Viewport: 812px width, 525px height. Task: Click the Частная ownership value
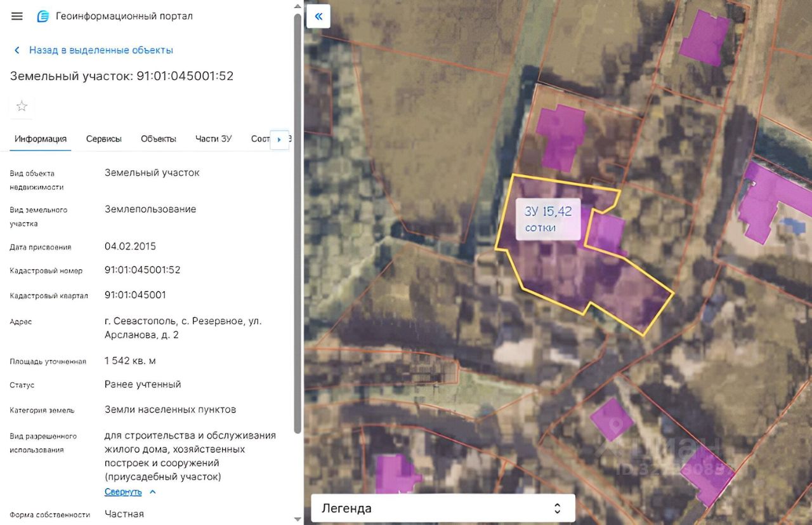click(124, 514)
